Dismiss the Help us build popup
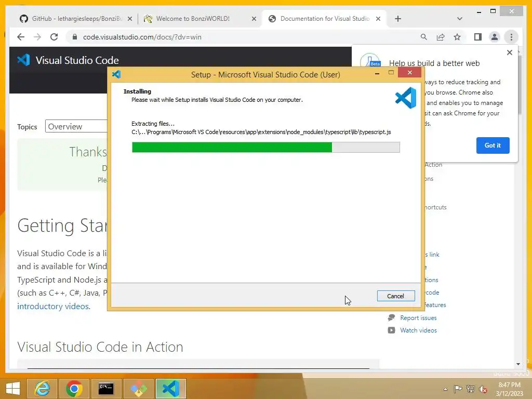This screenshot has height=399, width=532. (509, 52)
